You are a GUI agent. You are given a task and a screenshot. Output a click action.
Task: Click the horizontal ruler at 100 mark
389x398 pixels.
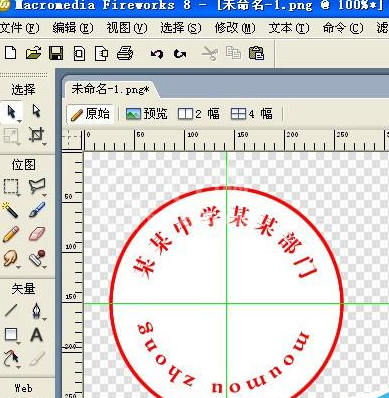[193, 135]
